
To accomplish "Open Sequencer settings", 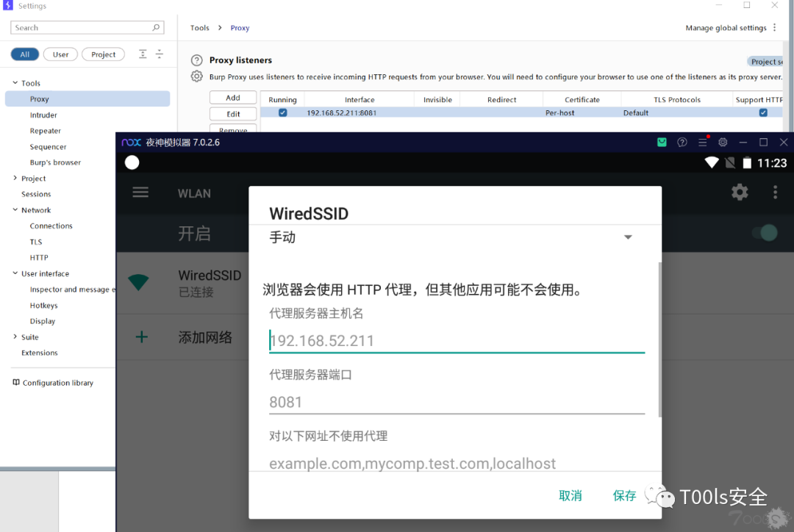I will point(48,147).
